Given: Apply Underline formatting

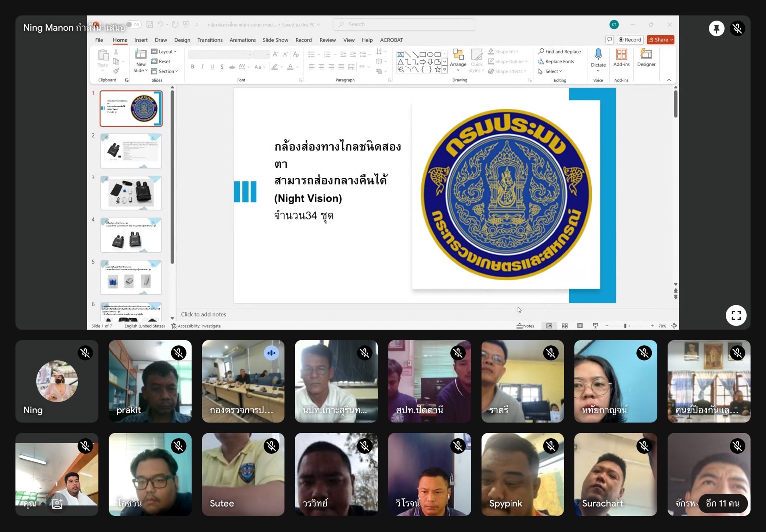Looking at the screenshot, I should (212, 67).
